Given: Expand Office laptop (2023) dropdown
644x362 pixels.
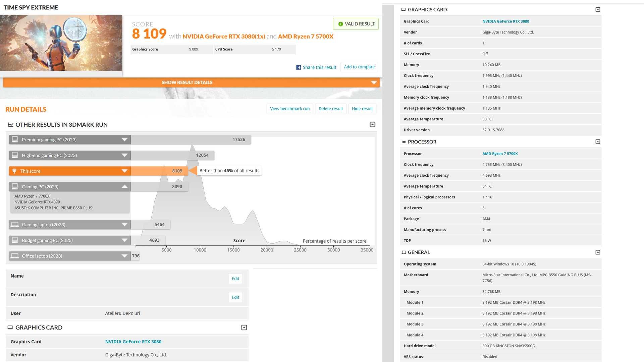Looking at the screenshot, I should pos(124,256).
